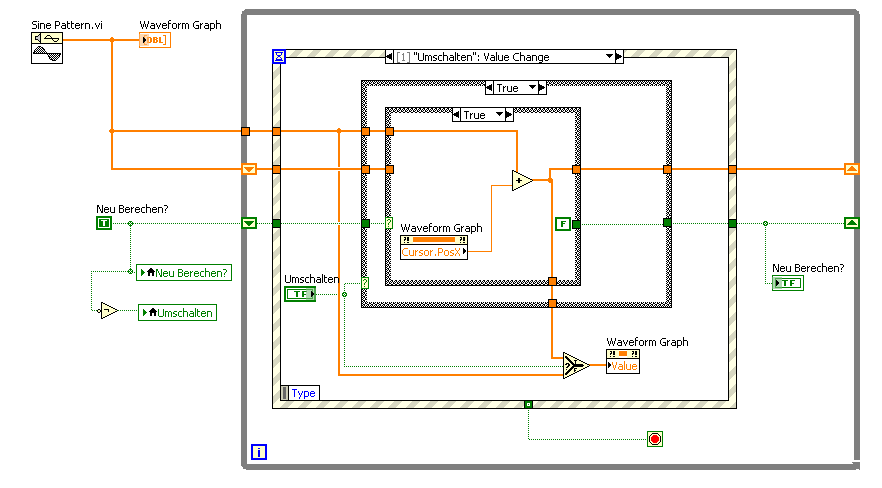The image size is (882, 488).
Task: Open inner case structure True dropdown
Action: pos(499,115)
